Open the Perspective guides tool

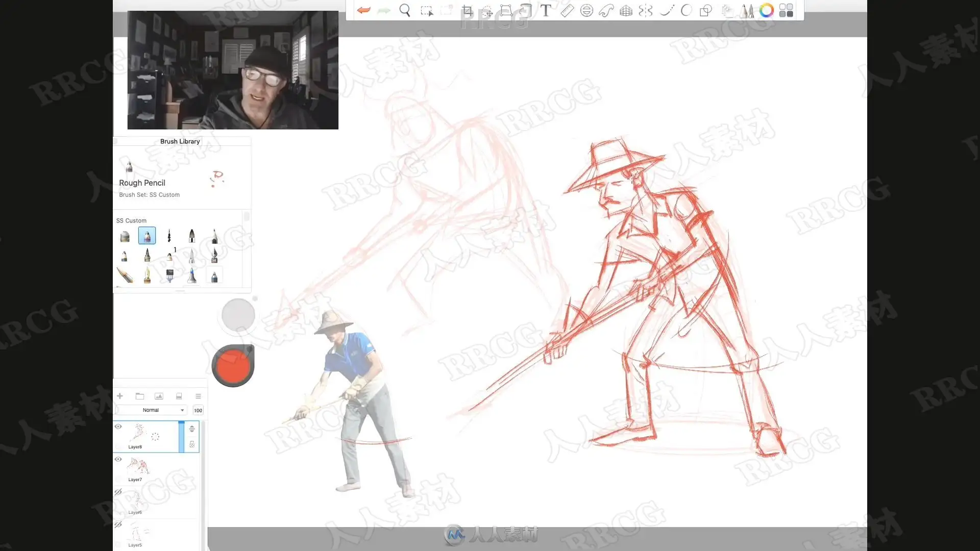[626, 10]
